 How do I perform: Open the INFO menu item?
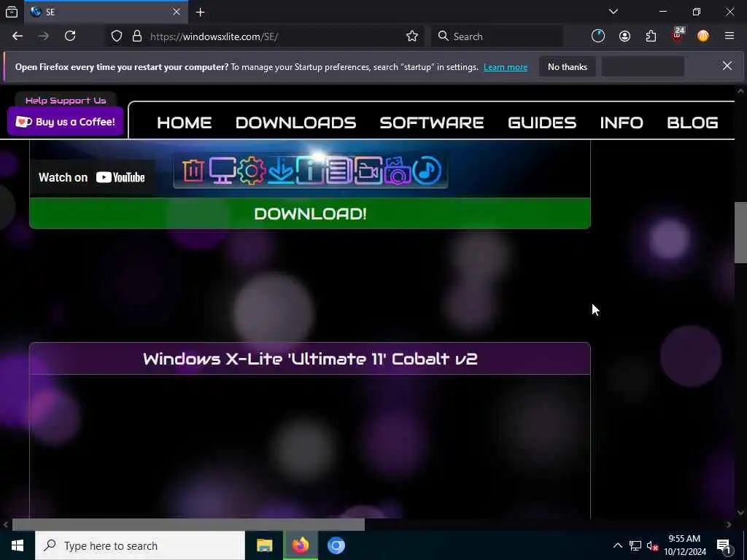click(622, 122)
